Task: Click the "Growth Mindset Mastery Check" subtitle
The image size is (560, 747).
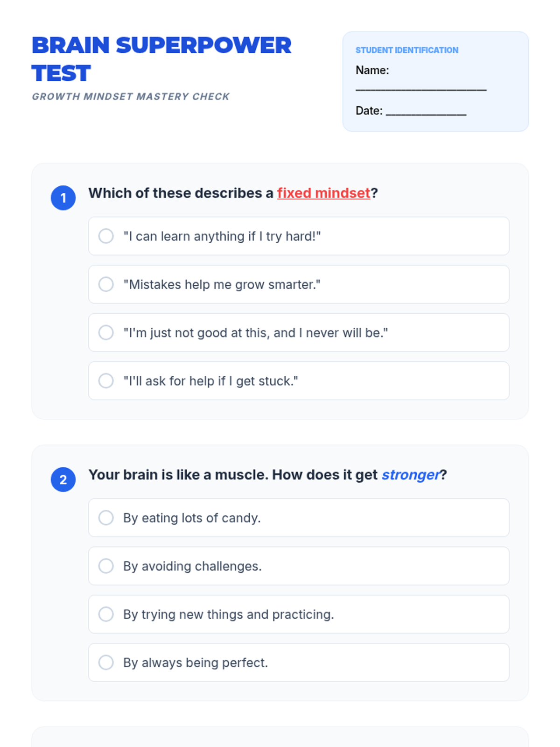Action: click(131, 96)
